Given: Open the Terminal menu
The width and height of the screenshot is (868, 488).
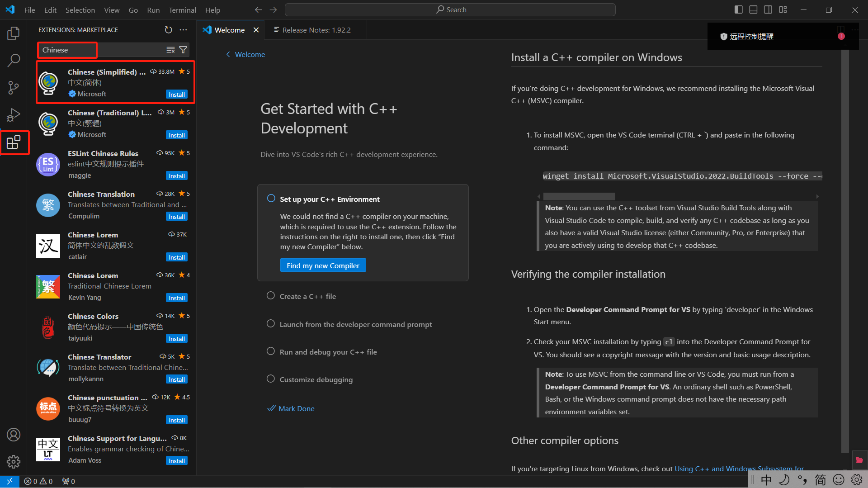Looking at the screenshot, I should click(182, 10).
